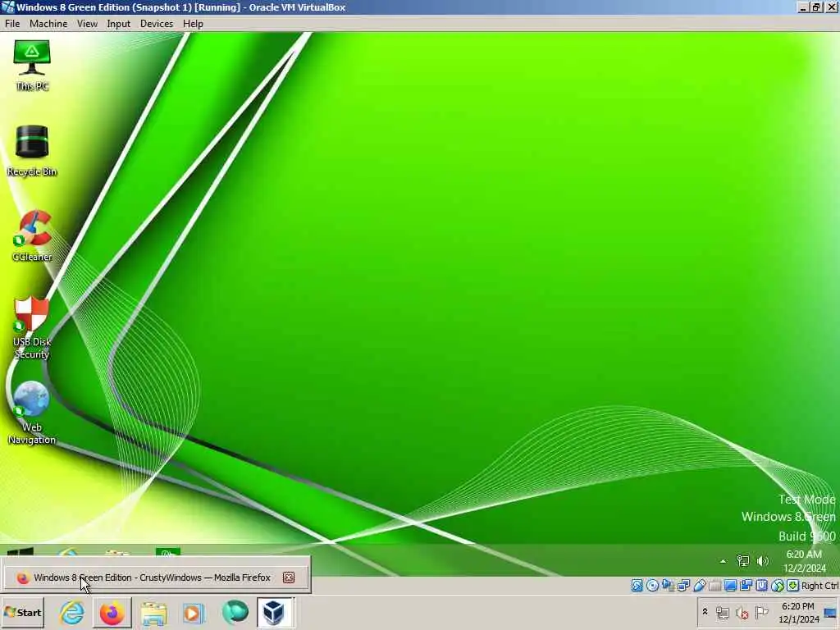Click the Firefox host taskbar button
The image size is (840, 630).
(112, 612)
